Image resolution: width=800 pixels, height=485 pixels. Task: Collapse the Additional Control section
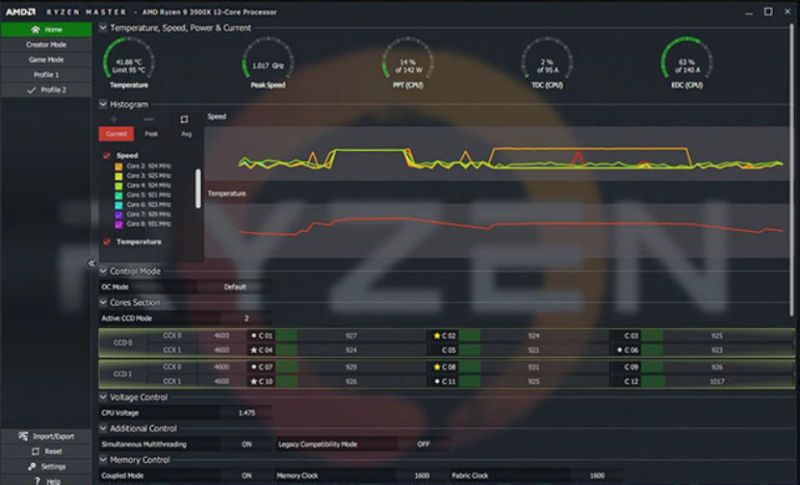pos(103,428)
